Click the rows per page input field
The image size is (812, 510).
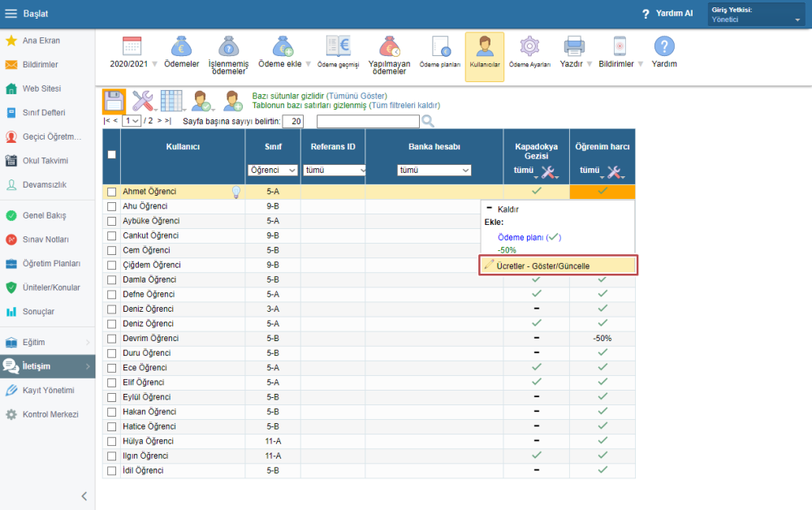292,121
